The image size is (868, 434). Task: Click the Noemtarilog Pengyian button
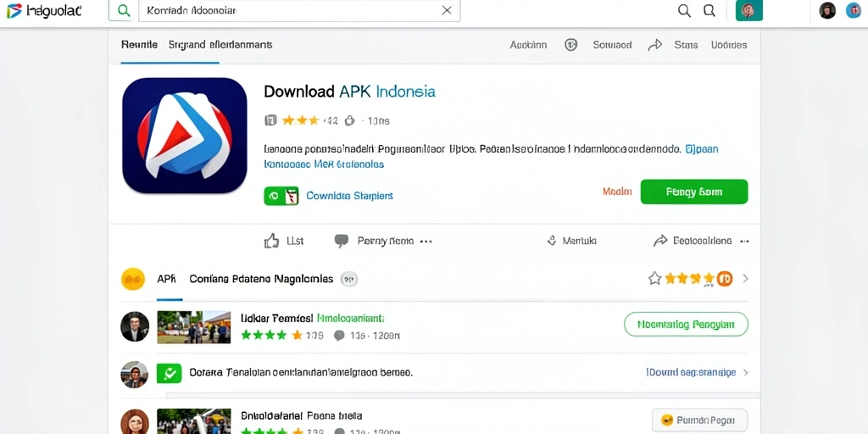686,325
